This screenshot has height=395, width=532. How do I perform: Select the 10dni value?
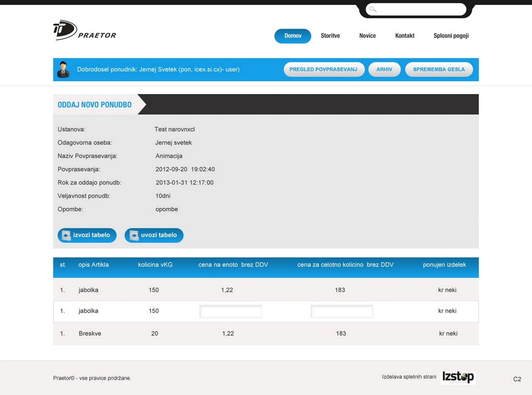click(x=163, y=196)
